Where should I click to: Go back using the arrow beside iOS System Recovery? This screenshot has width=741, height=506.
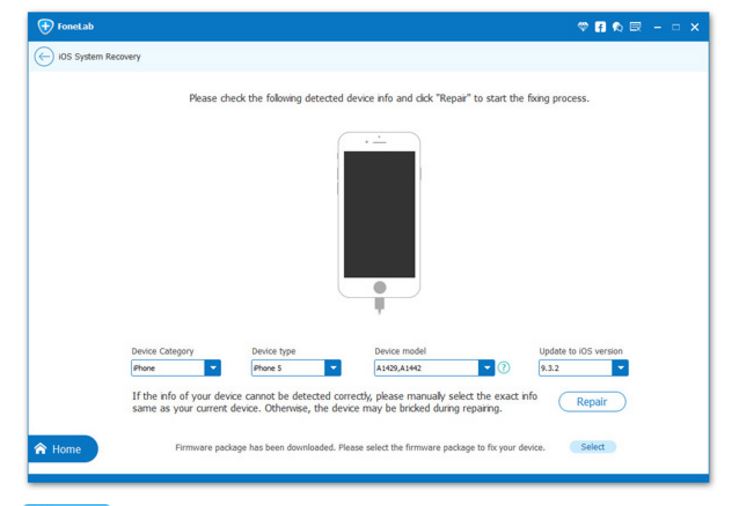[44, 57]
